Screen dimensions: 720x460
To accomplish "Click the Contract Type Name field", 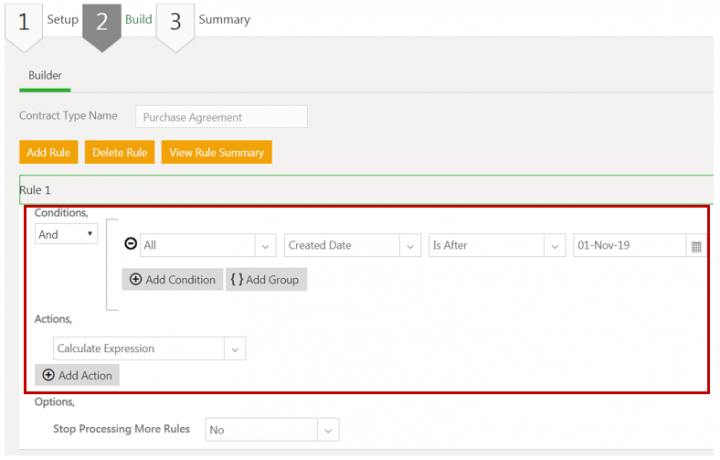I will 221,117.
